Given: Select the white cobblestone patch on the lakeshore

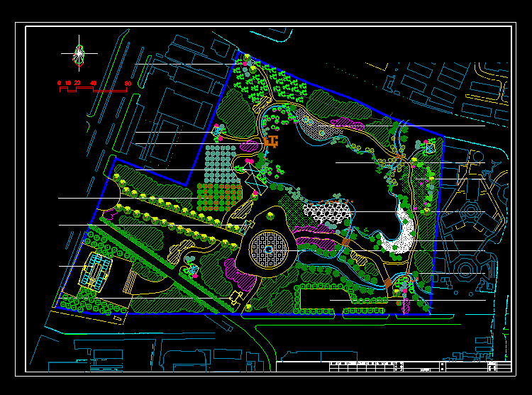Looking at the screenshot, I should point(326,212).
